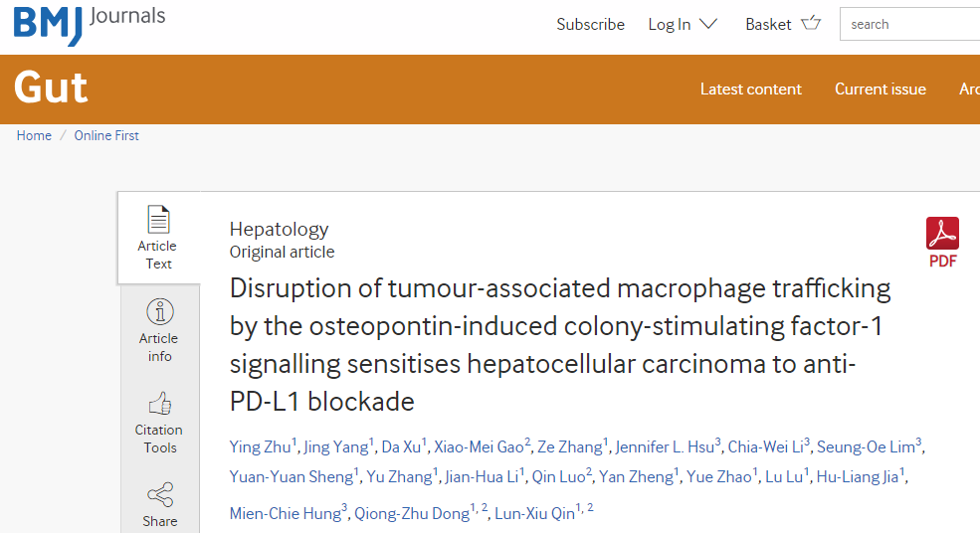The width and height of the screenshot is (980, 533).
Task: Open author Ying Zhu's link
Action: [260, 447]
